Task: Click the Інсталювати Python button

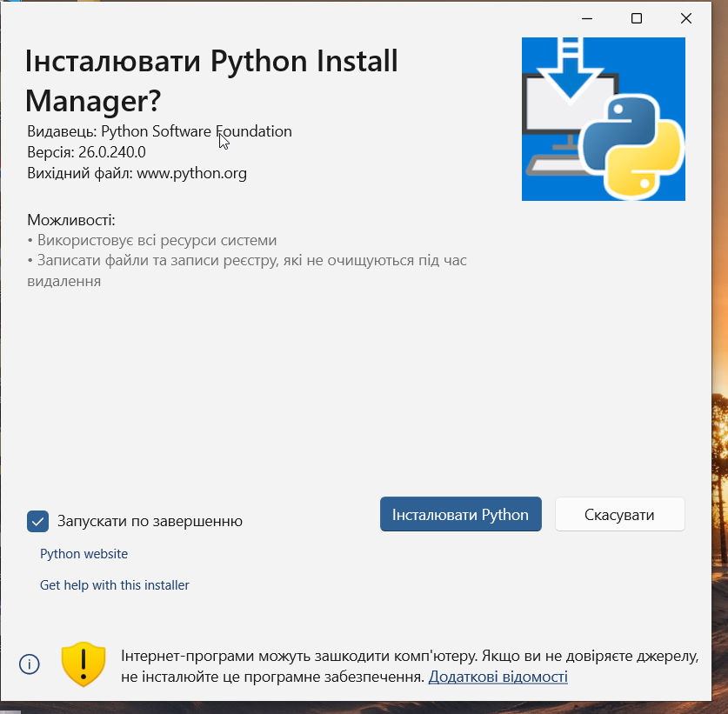Action: 461,514
